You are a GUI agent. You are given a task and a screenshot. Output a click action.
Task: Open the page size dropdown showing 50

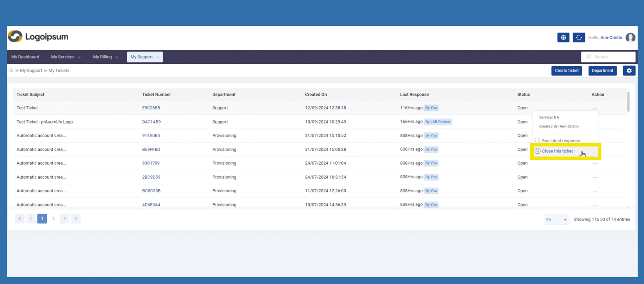pyautogui.click(x=556, y=220)
